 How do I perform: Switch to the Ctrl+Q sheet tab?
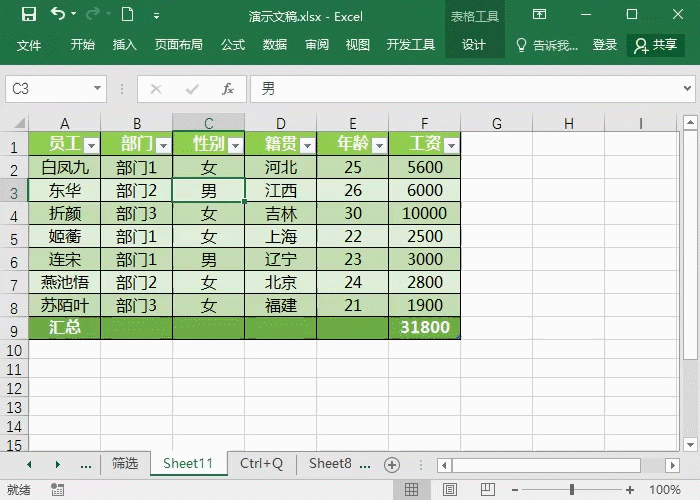(262, 464)
